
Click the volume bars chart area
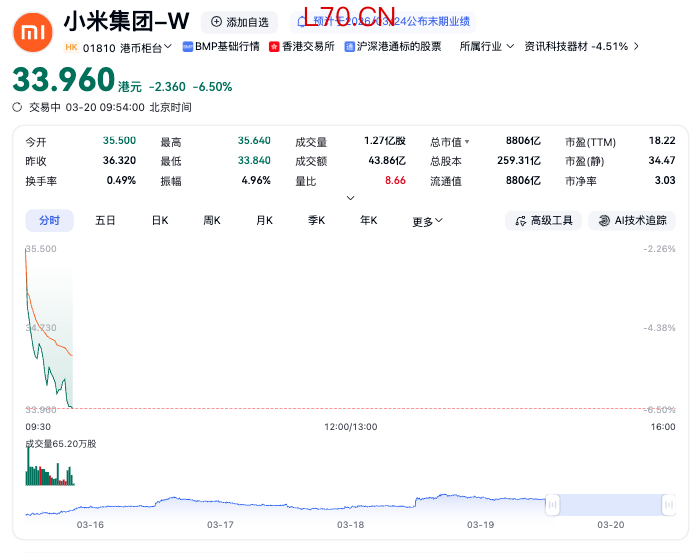[x=50, y=467]
